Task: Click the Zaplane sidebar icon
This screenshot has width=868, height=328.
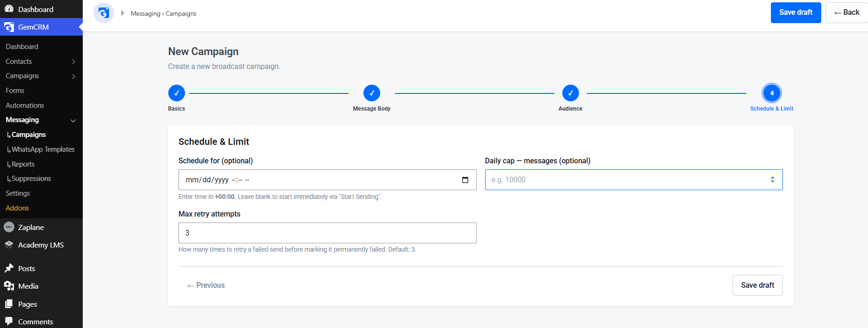Action: coord(9,227)
